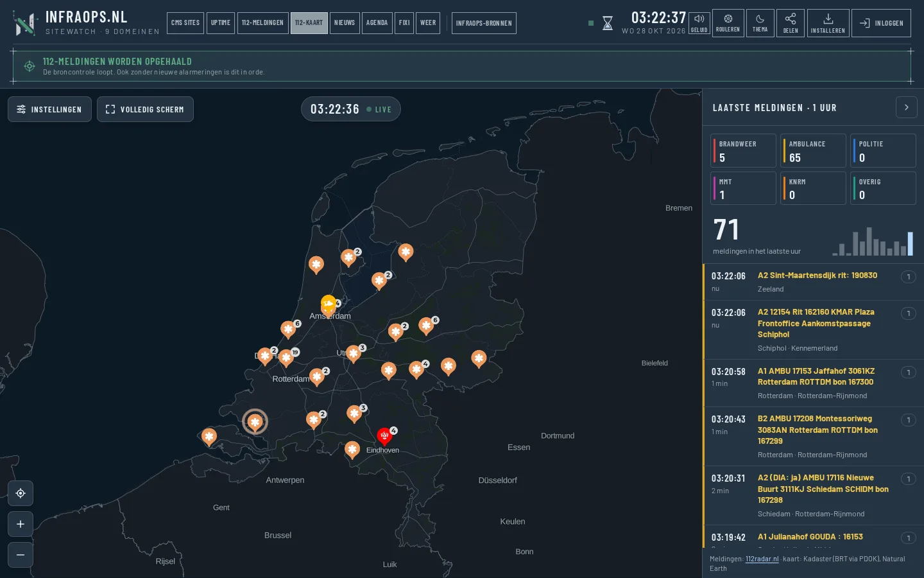
Task: Open the Nieuwe Buurt Schiedam alert
Action: tap(813, 495)
